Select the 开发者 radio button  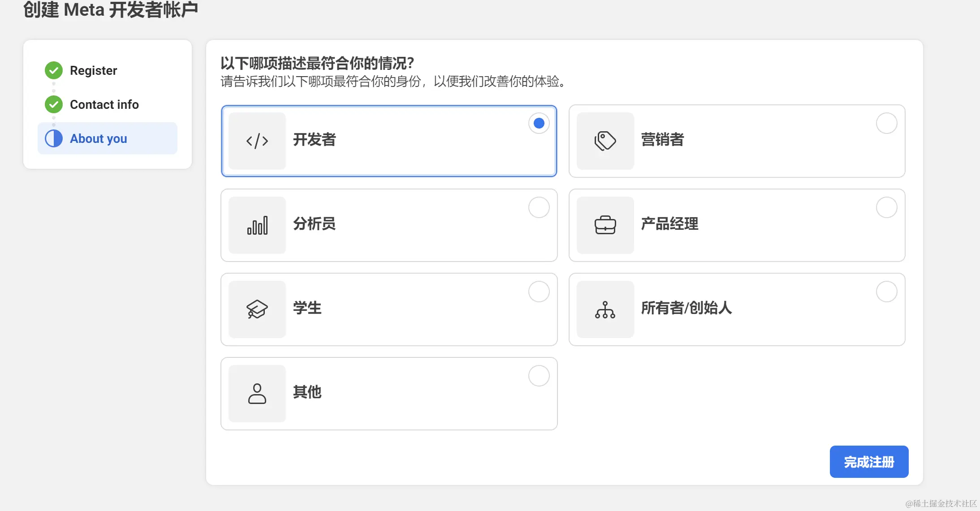[x=539, y=123]
